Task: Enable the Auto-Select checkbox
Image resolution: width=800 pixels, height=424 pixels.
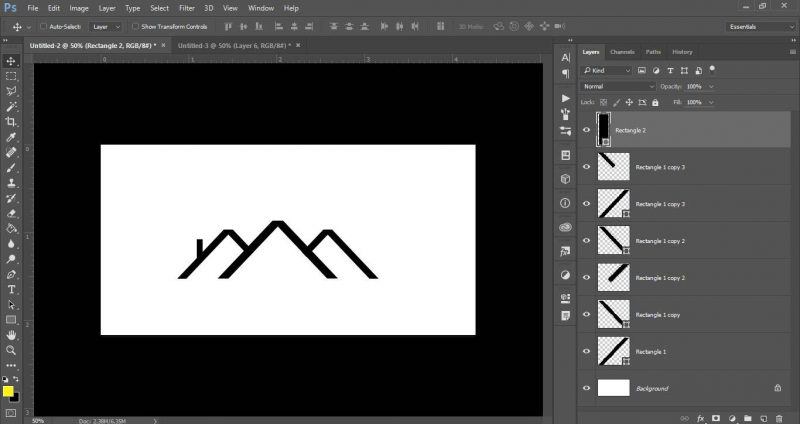Action: (x=43, y=26)
